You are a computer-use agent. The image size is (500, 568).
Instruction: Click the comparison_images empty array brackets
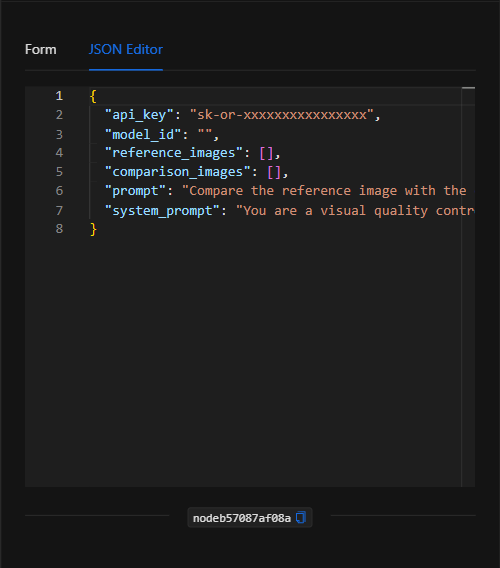(x=274, y=172)
